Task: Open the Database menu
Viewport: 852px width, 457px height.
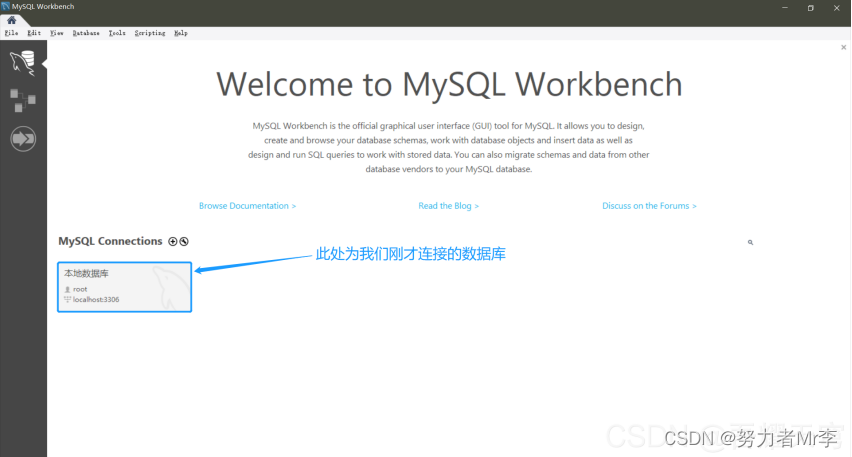Action: 86,33
